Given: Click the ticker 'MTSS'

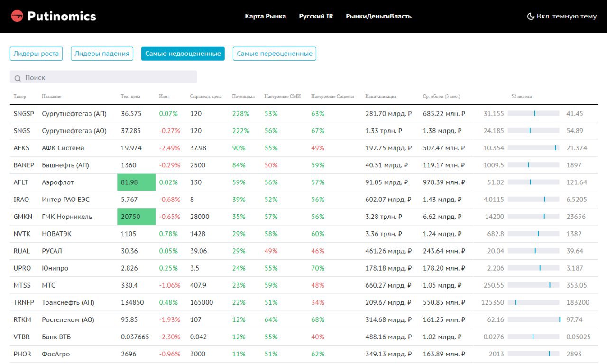Looking at the screenshot, I should click(x=22, y=285).
